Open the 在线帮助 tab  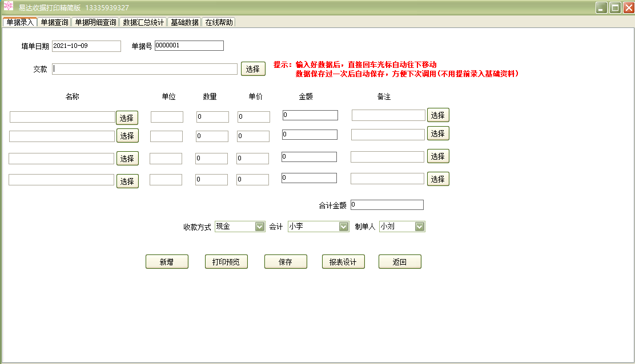tap(219, 22)
